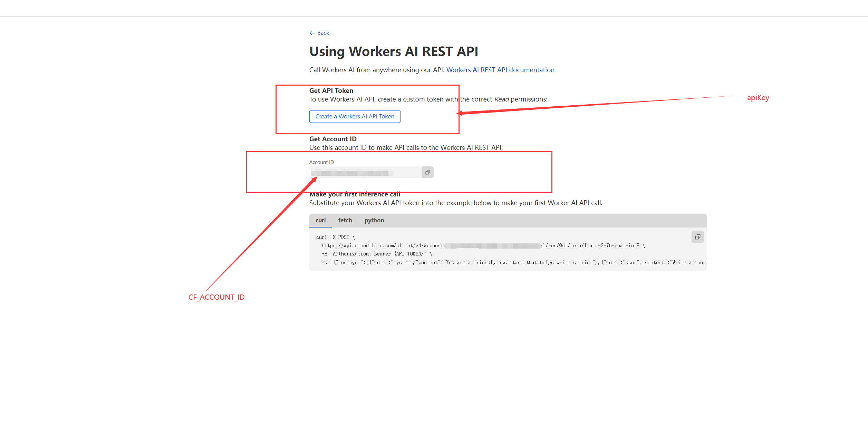Click the messages JSON data line
The width and height of the screenshot is (868, 435).
pyautogui.click(x=514, y=262)
